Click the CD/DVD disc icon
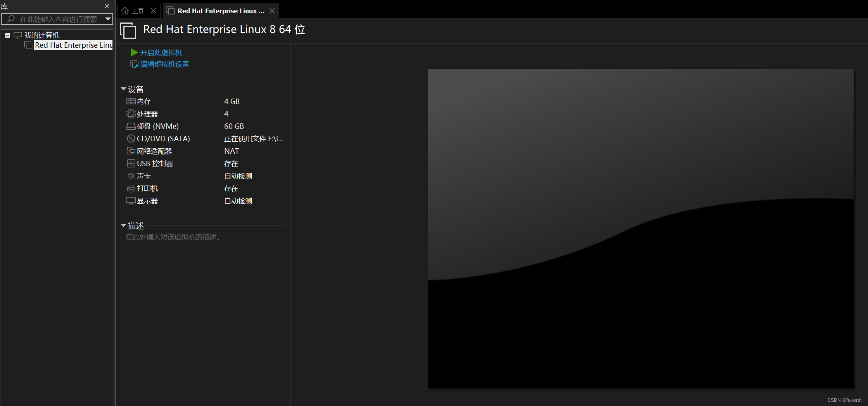868x406 pixels. coord(131,139)
